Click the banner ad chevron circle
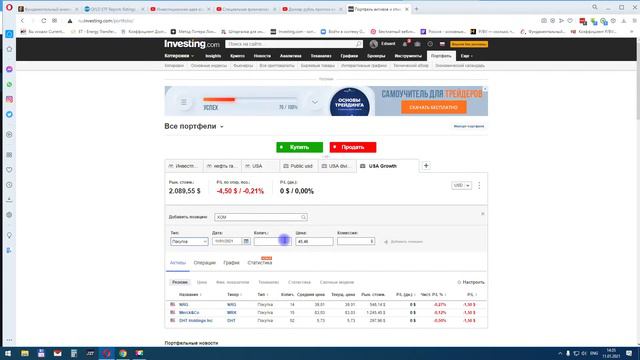 coord(315,102)
